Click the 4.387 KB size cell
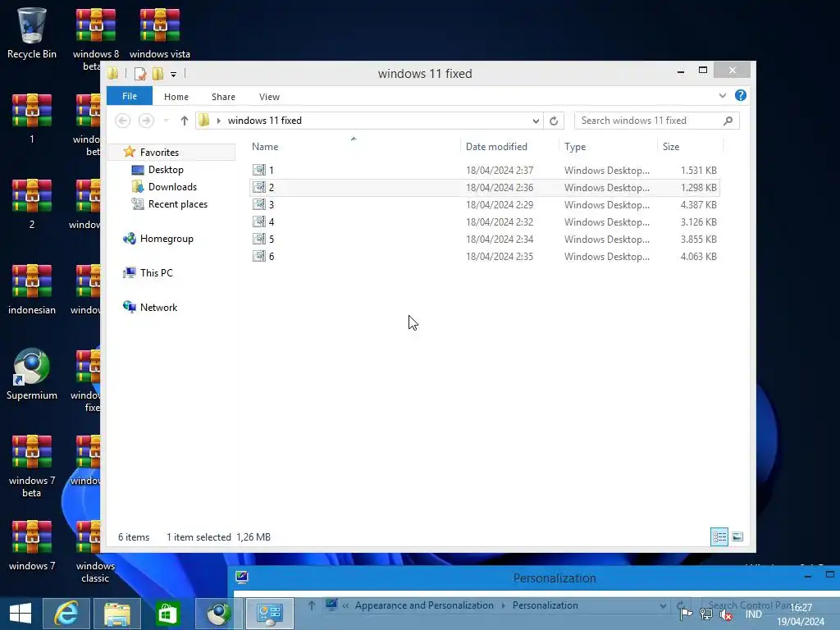 [699, 204]
